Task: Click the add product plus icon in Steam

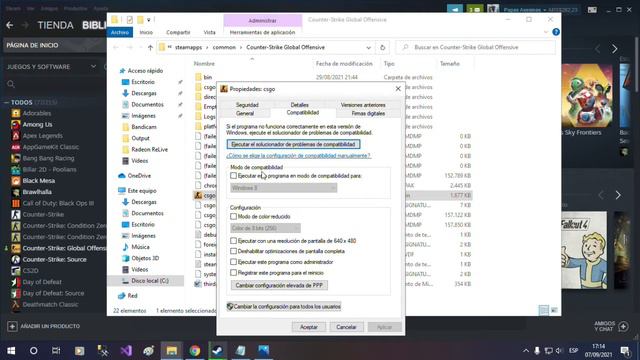Action: [12, 326]
